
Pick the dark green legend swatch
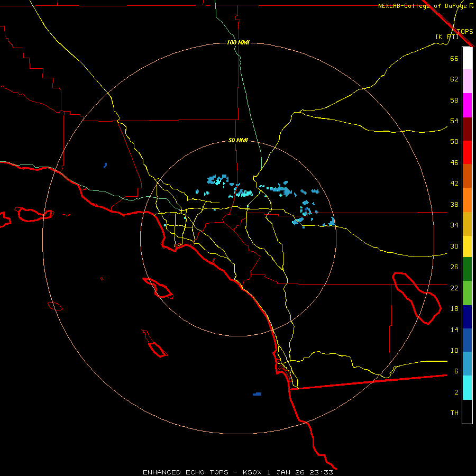pos(467,269)
